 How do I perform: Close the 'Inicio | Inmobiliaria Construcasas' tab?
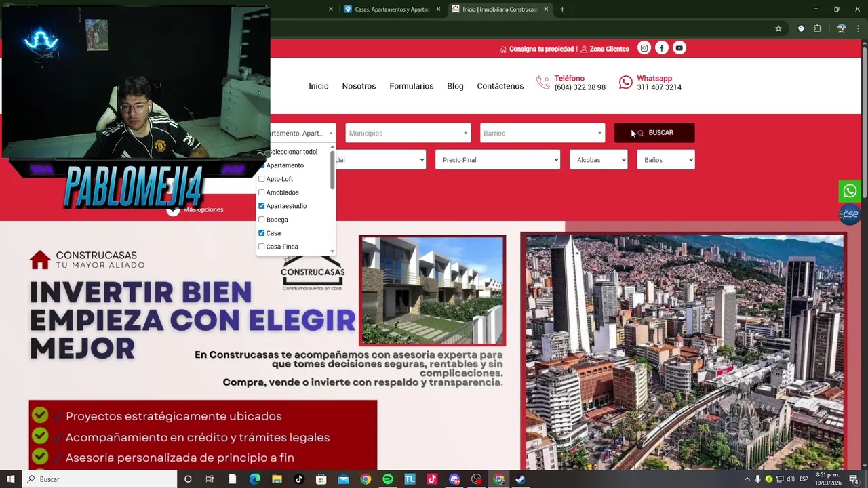click(x=546, y=9)
